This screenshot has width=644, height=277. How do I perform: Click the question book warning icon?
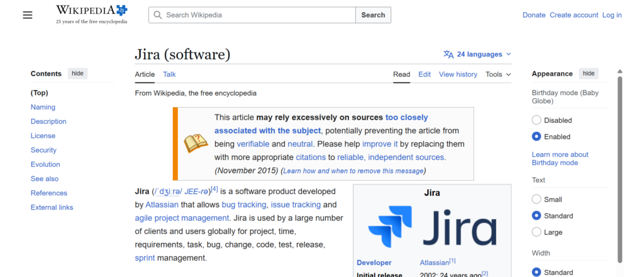pos(196,144)
